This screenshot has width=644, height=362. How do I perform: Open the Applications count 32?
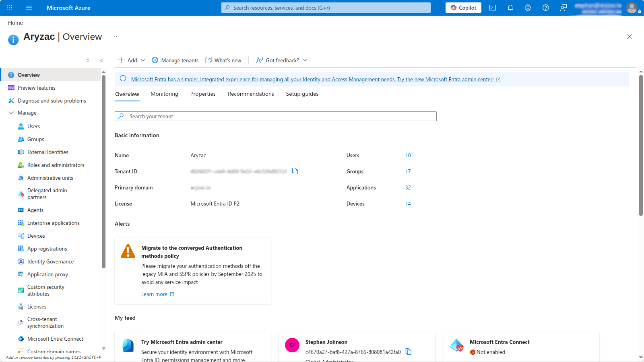[408, 187]
